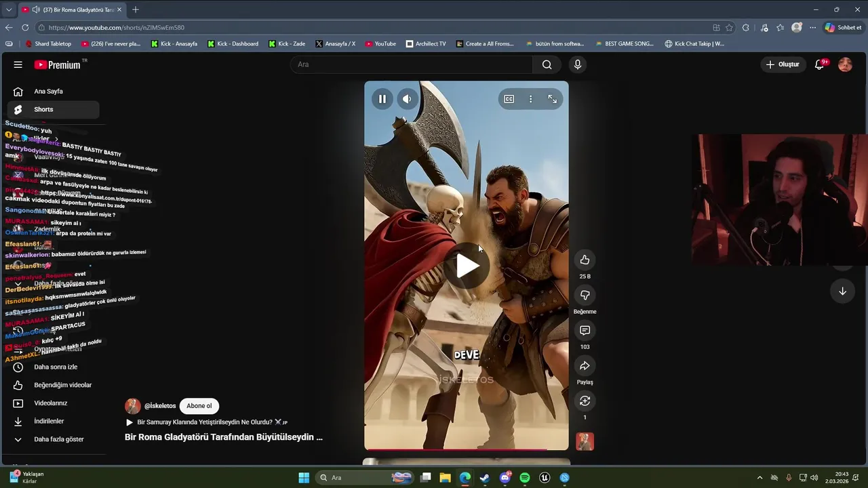The image size is (868, 488).
Task: Open Kick - Dashboard bookmark
Action: point(233,44)
